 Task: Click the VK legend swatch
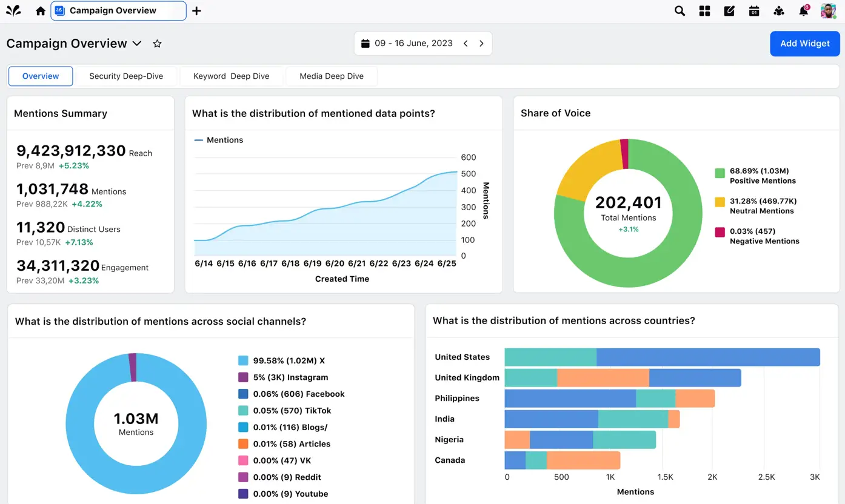coord(243,460)
